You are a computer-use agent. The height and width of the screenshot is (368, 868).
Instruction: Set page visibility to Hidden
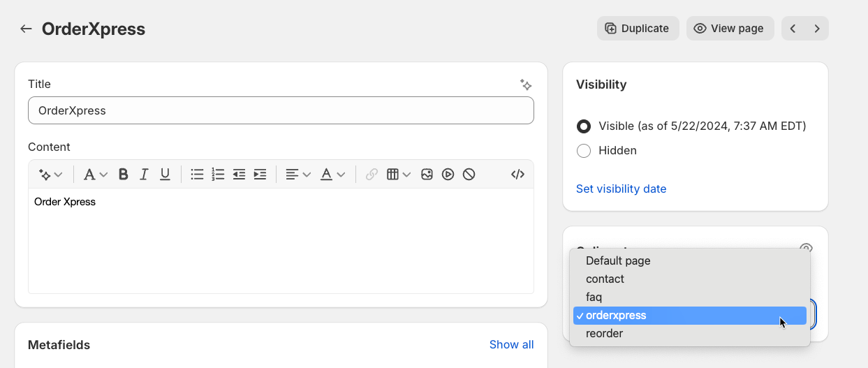tap(584, 151)
